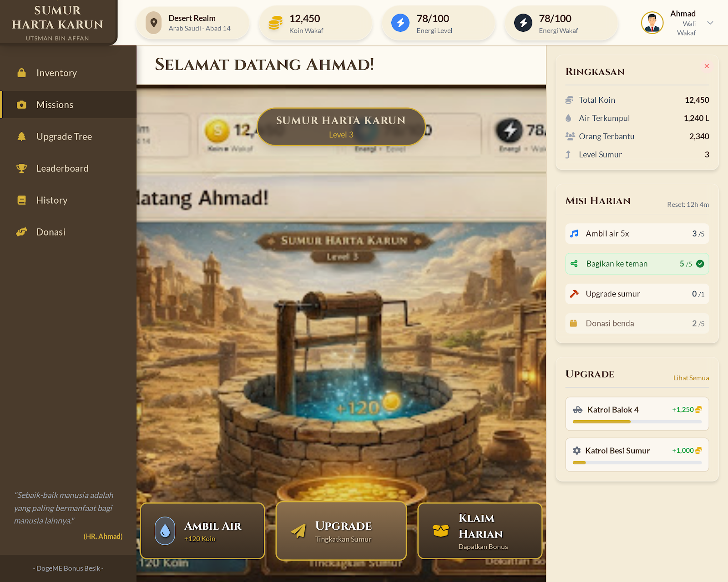The width and height of the screenshot is (728, 582).
Task: Click the dark lightning Energi Wakaf icon
Action: 523,23
